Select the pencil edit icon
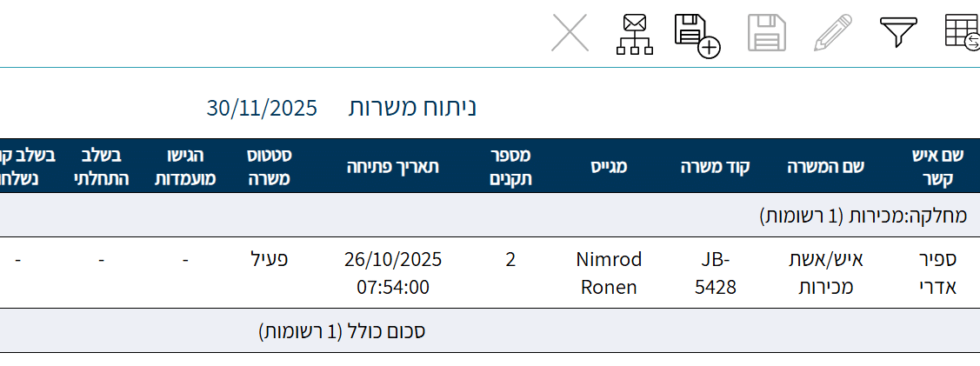The height and width of the screenshot is (366, 980). pos(833,34)
